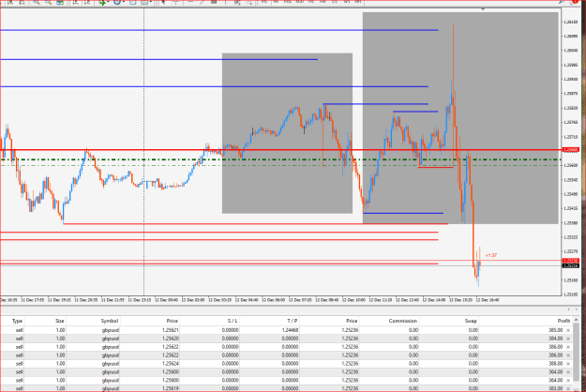Screen dimensions: 586x392
Task: Click the T / P column header
Action: 293,321
